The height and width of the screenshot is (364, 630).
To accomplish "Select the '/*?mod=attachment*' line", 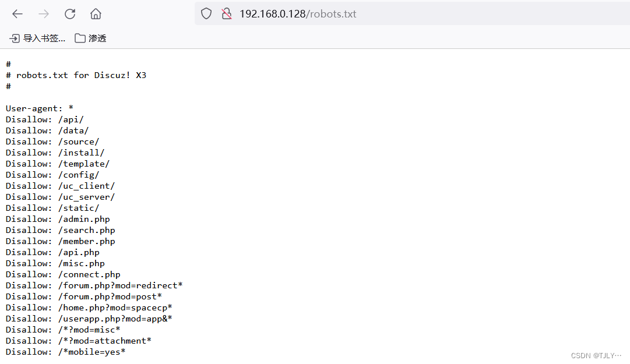I will pyautogui.click(x=78, y=341).
